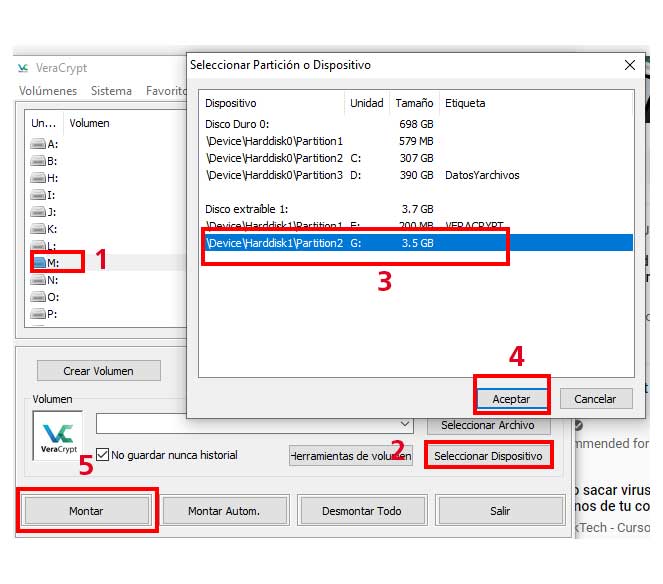Sort by Tamaño column header
The width and height of the screenshot is (663, 584).
pyautogui.click(x=414, y=103)
